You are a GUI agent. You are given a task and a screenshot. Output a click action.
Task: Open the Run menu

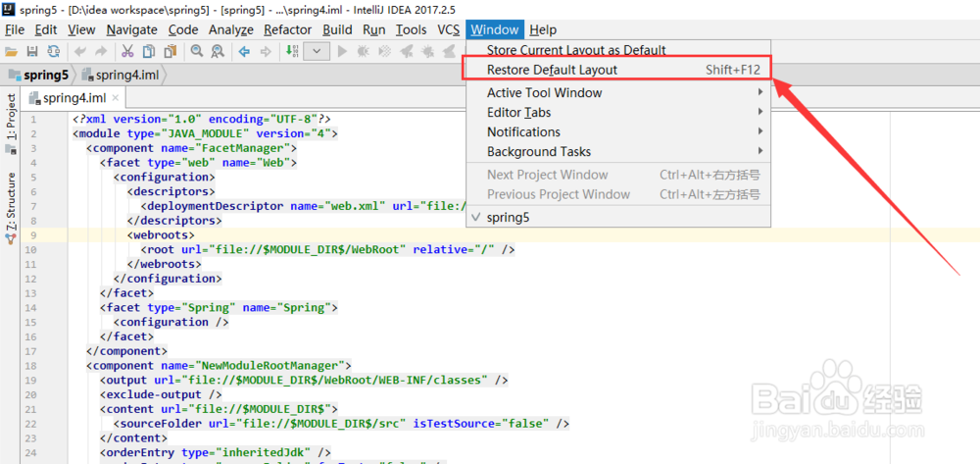373,29
